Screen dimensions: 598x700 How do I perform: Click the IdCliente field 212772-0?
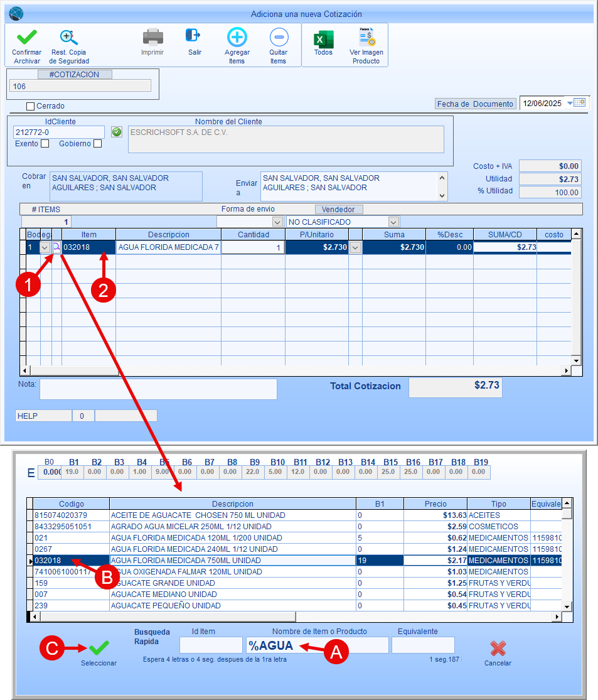[x=59, y=132]
